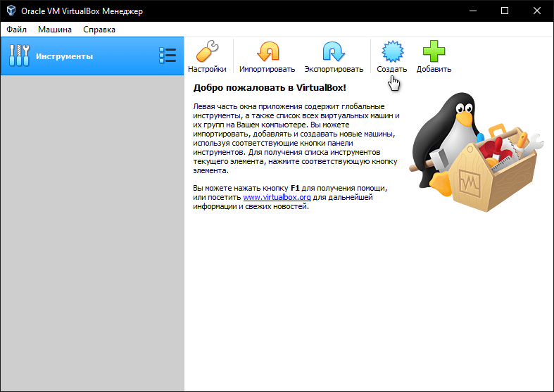This screenshot has height=392, width=554.
Task: Open the Инструменты list menu icon
Action: click(168, 56)
